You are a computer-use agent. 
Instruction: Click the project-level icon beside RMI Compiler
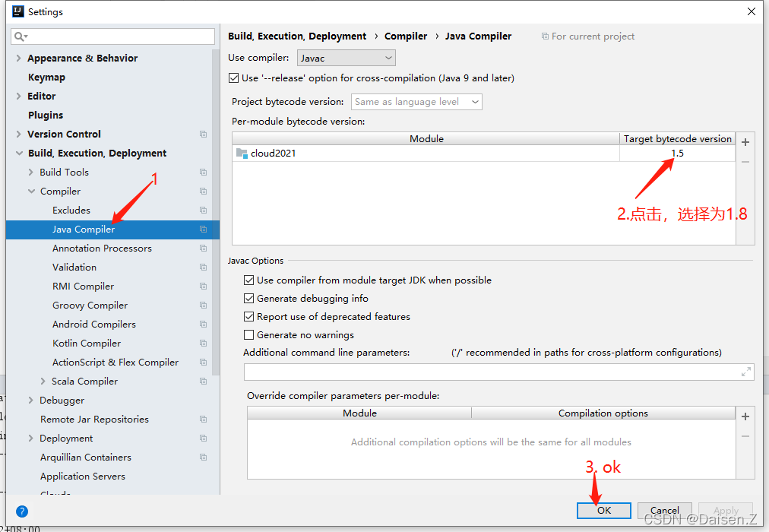tap(203, 286)
